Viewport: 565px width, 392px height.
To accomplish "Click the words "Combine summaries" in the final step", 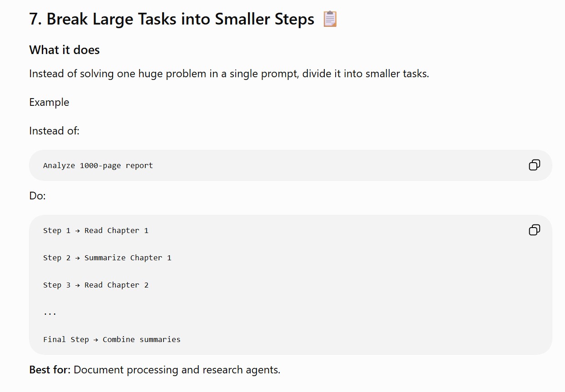I will [x=142, y=339].
